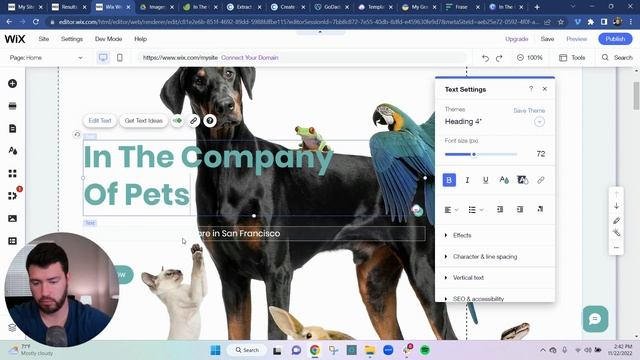Collapse the top bar arrow
This screenshot has height=360, width=640.
click(x=320, y=32)
